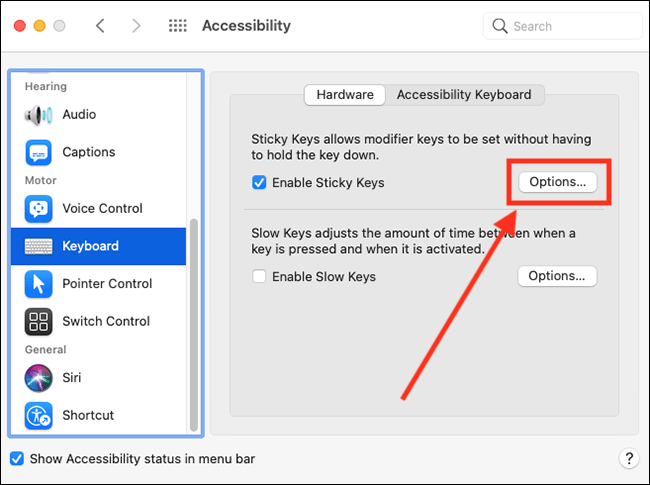Switch to the Hardware tab
Viewport: 650px width, 485px height.
tap(345, 95)
